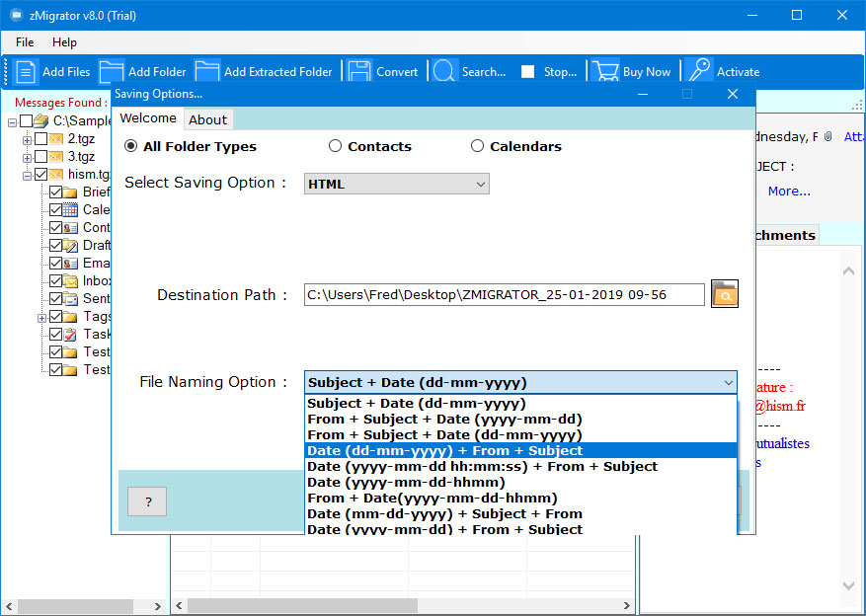Click the Tasks clipboard icon in tree
The height and width of the screenshot is (616, 866).
pyautogui.click(x=69, y=334)
